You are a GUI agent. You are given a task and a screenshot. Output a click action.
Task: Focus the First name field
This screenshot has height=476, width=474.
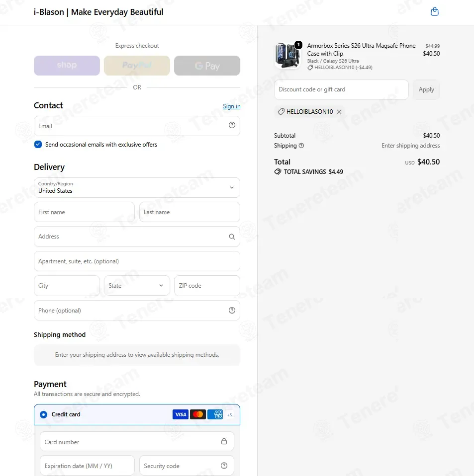[x=84, y=212]
